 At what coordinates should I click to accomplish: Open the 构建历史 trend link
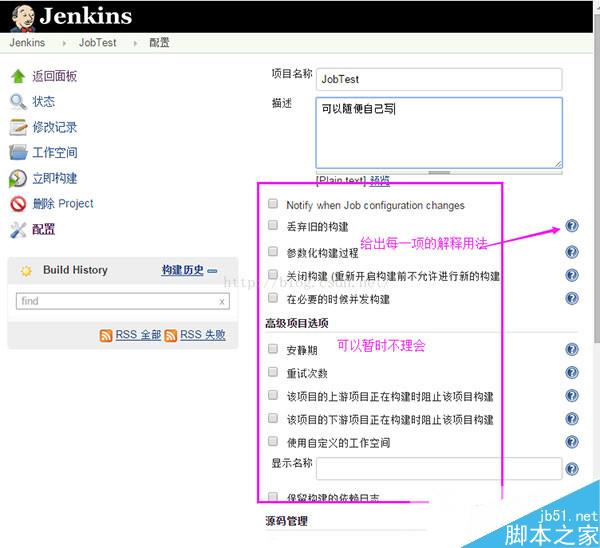(183, 270)
